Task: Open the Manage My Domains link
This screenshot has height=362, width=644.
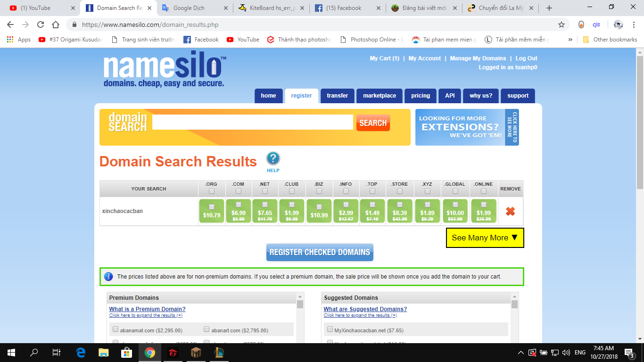Action: pos(478,58)
